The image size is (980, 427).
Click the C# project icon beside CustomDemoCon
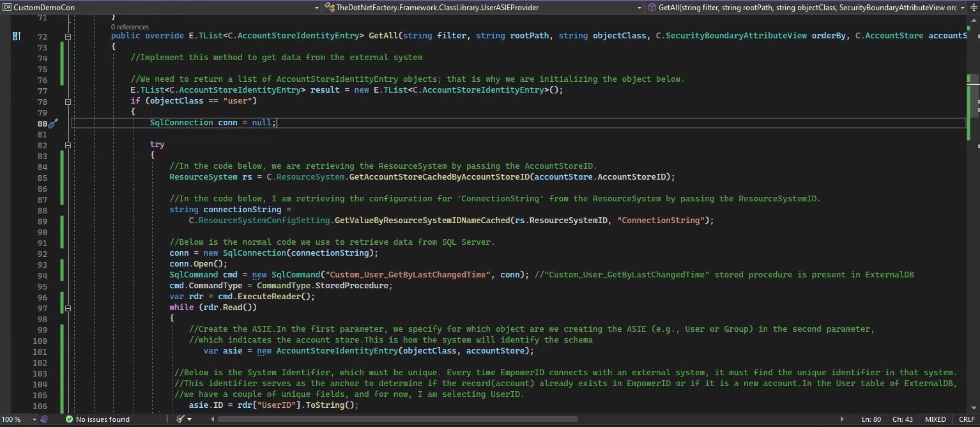(7, 7)
